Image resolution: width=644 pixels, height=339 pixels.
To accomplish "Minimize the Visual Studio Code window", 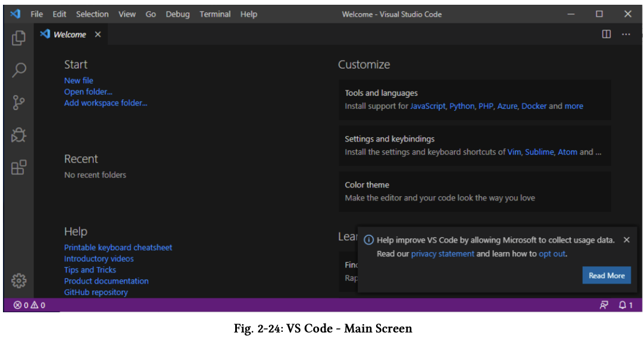I will 571,14.
